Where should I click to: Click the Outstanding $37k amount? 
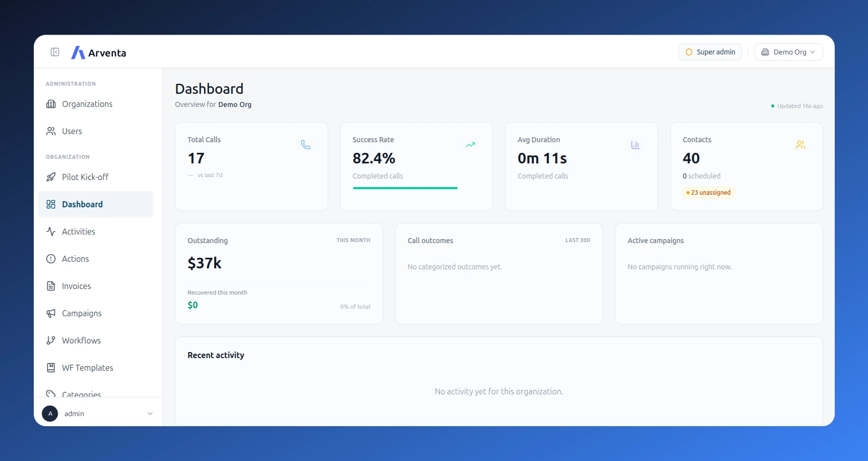pos(205,263)
